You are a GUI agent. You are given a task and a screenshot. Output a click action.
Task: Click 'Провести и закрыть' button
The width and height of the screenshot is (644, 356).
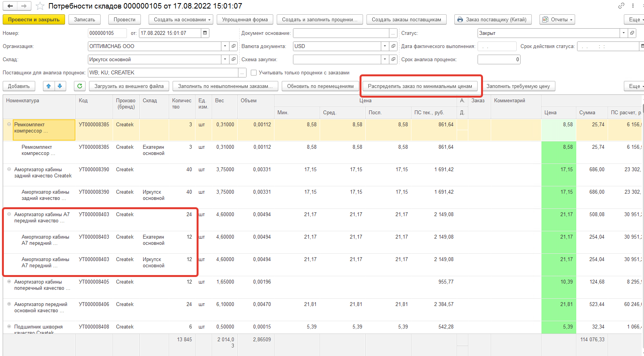click(34, 19)
